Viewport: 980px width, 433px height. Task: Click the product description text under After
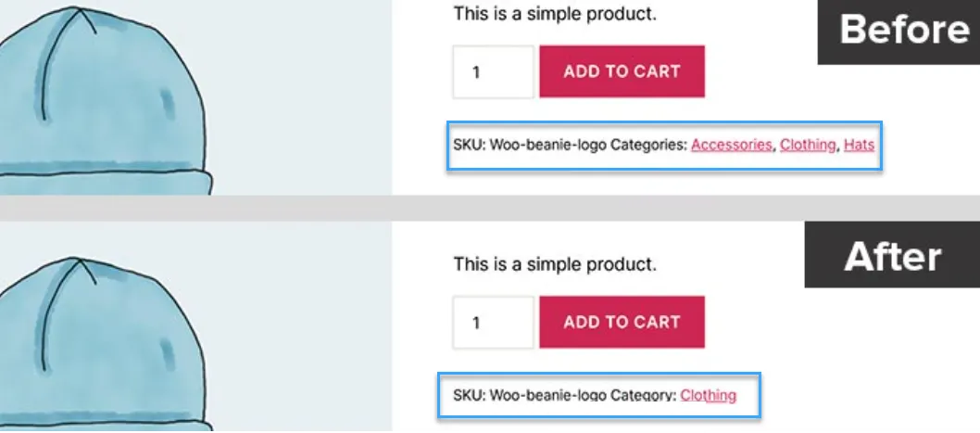coord(554,265)
